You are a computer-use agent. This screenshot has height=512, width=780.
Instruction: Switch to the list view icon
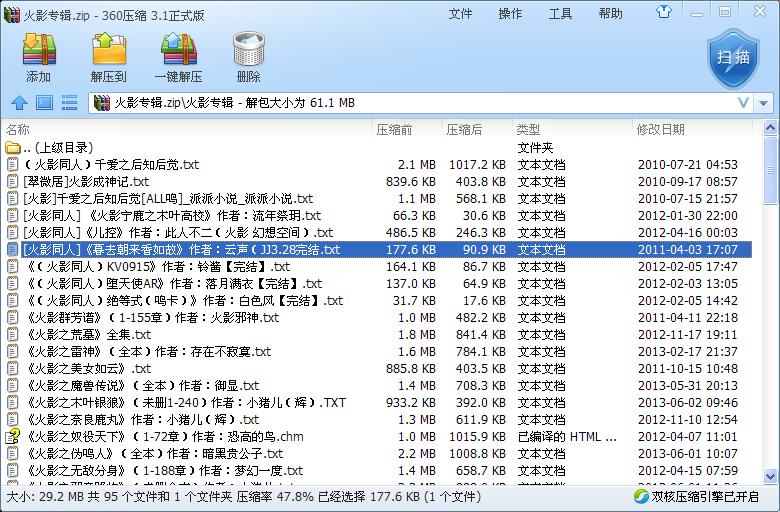click(x=69, y=102)
